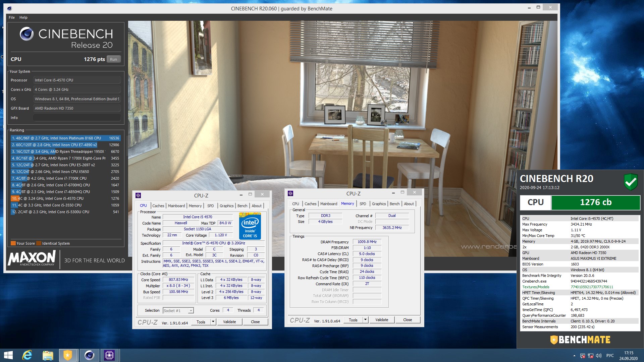
Task: Switch to Cinebench taskbar icon
Action: click(x=89, y=355)
